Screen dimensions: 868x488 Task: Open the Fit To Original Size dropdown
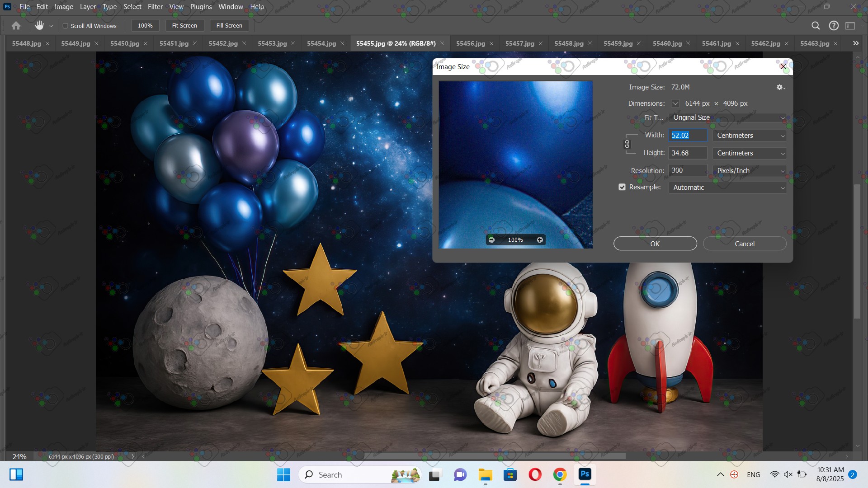727,117
